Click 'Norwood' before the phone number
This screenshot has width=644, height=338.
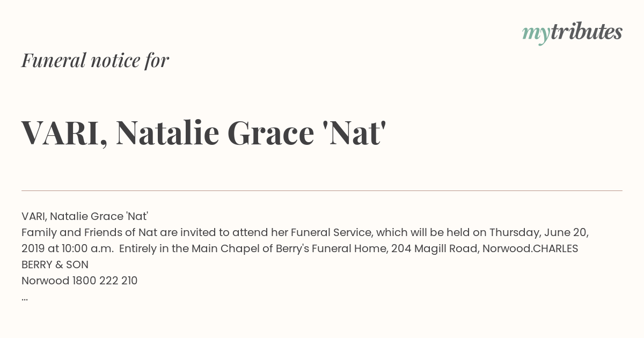[46, 281]
